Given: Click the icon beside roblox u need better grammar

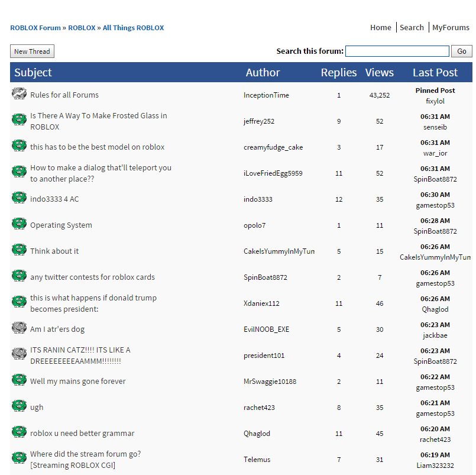Looking at the screenshot, I should (19, 432).
